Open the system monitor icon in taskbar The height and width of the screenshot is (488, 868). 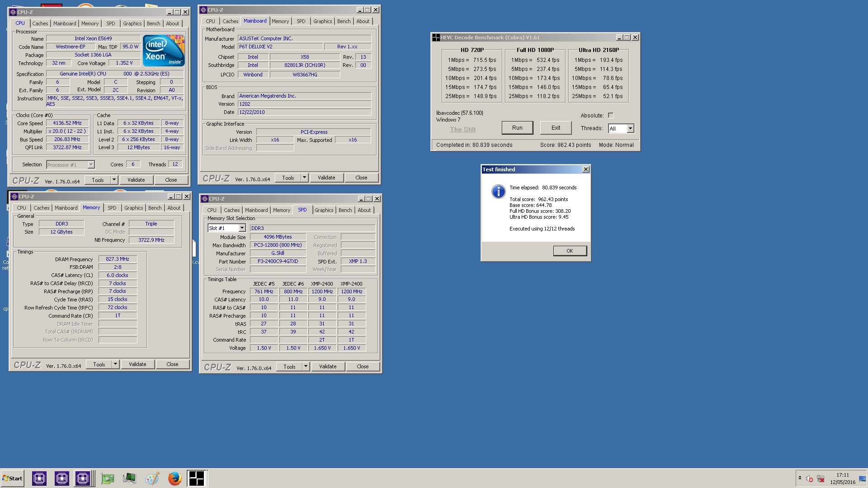129,479
